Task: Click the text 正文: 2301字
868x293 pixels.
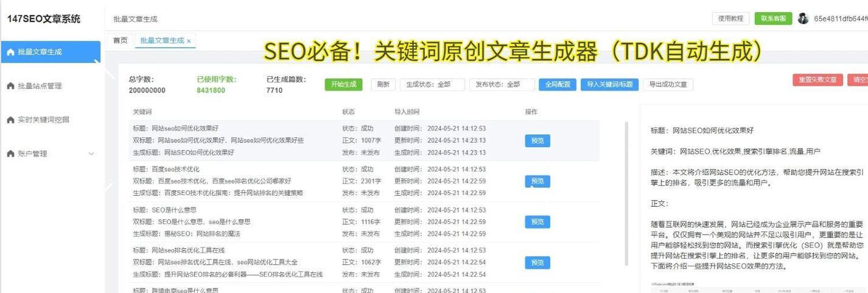Action: pos(361,181)
